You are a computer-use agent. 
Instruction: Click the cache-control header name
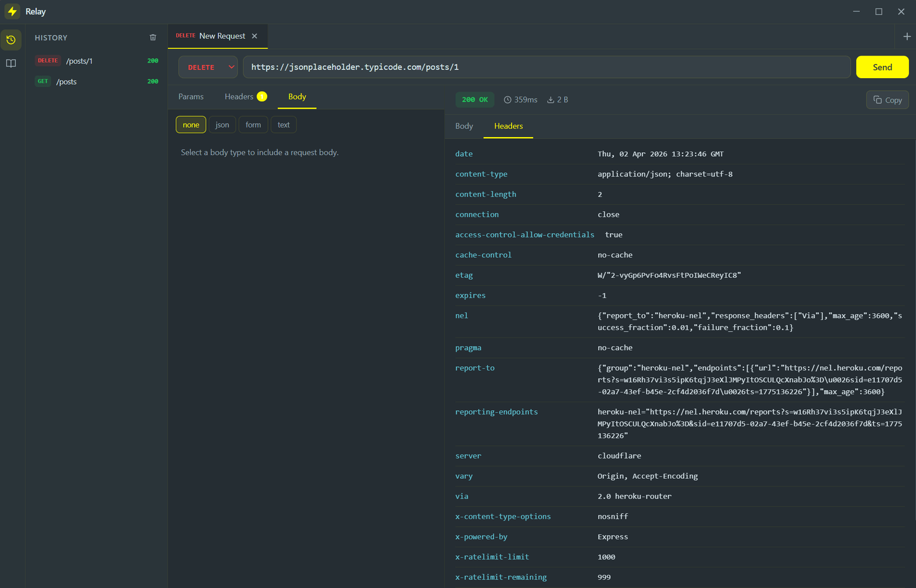tap(483, 255)
